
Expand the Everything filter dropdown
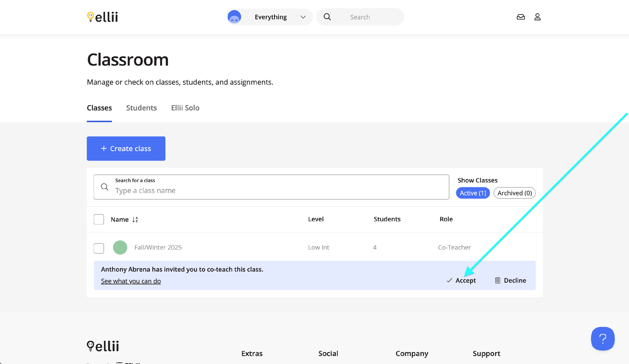pos(270,17)
